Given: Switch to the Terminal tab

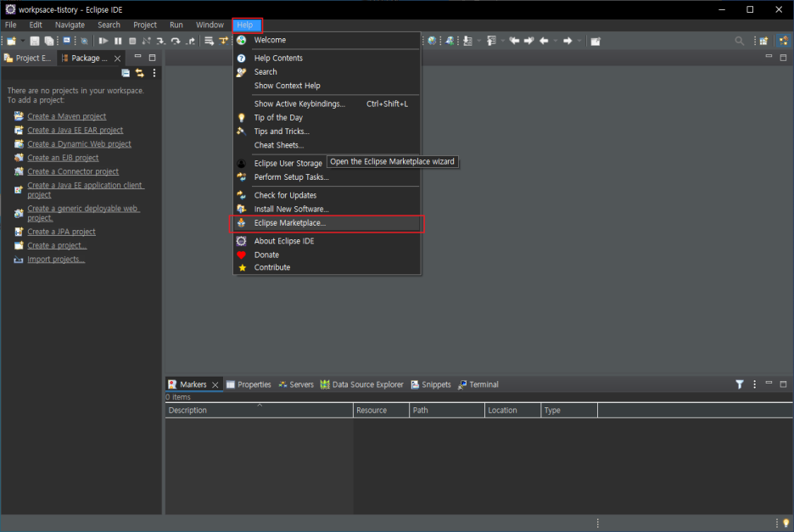Looking at the screenshot, I should (x=478, y=384).
